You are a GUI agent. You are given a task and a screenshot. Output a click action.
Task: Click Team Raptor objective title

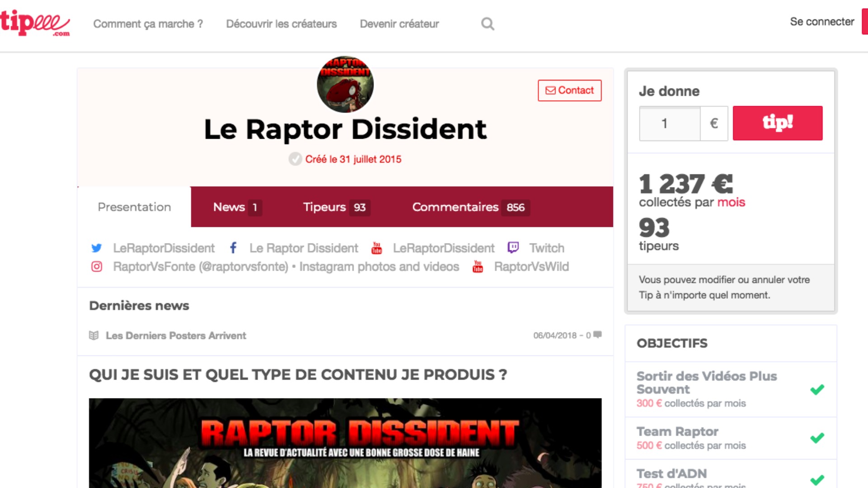coord(677,432)
